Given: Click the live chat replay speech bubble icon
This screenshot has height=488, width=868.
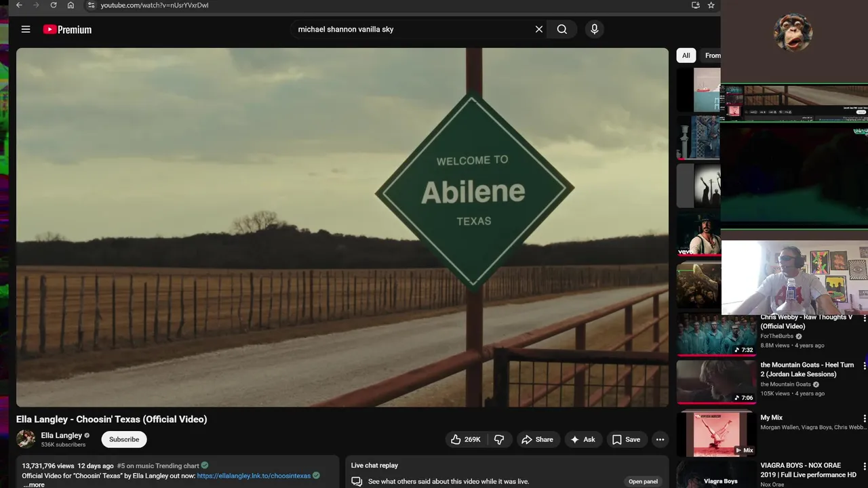Looking at the screenshot, I should [x=357, y=481].
